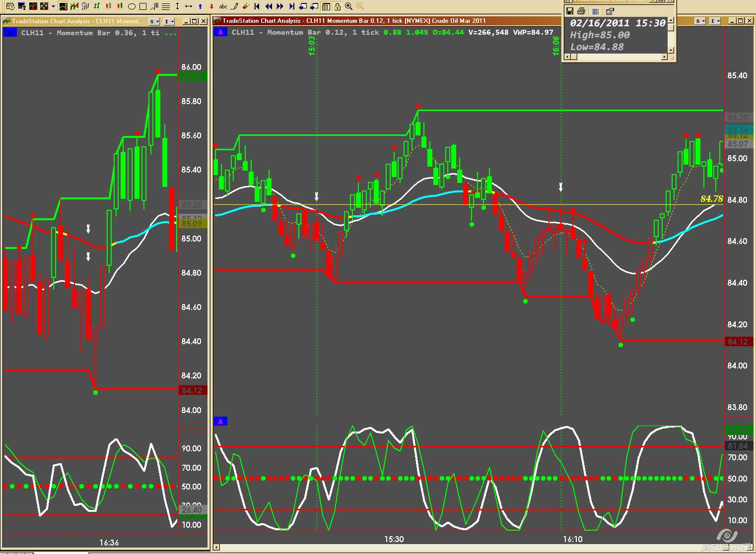Screen dimensions: 756x554
Task: Click the blue A badge in left chart
Action: [10, 33]
